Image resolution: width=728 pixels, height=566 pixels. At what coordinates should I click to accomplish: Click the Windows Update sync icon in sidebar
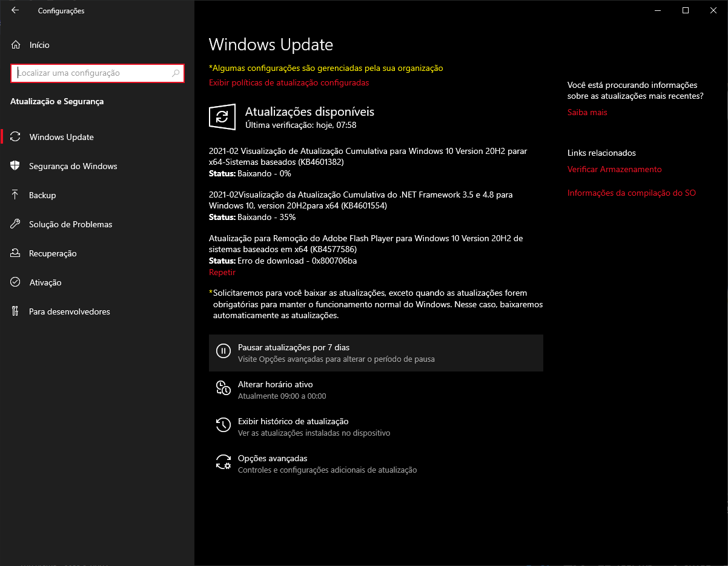tap(16, 137)
